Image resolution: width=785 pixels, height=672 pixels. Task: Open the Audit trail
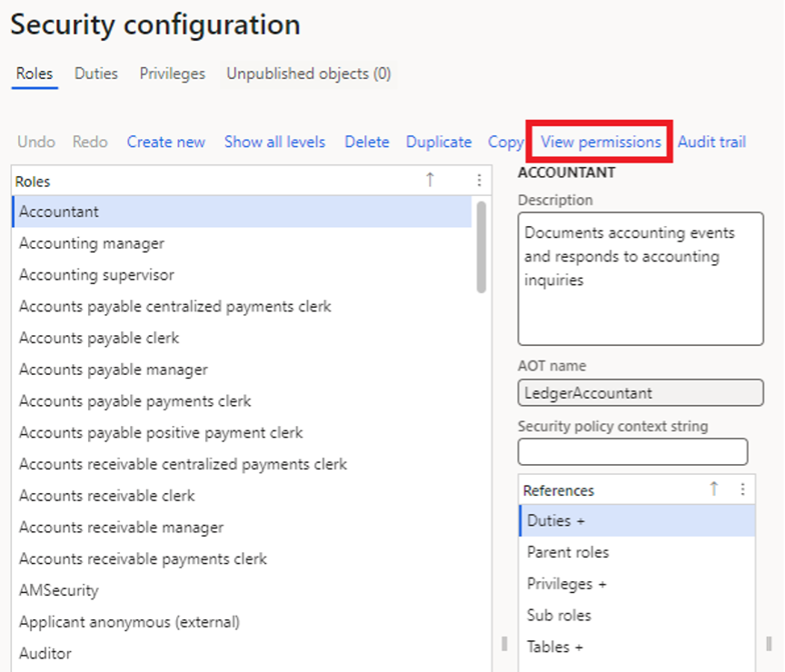pos(711,142)
